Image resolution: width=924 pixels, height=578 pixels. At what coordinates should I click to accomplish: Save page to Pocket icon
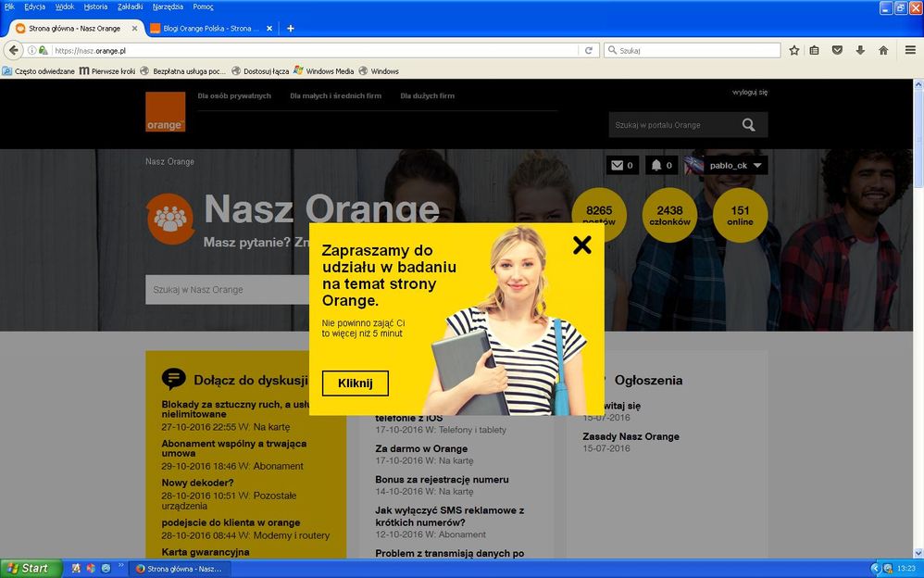(x=837, y=50)
